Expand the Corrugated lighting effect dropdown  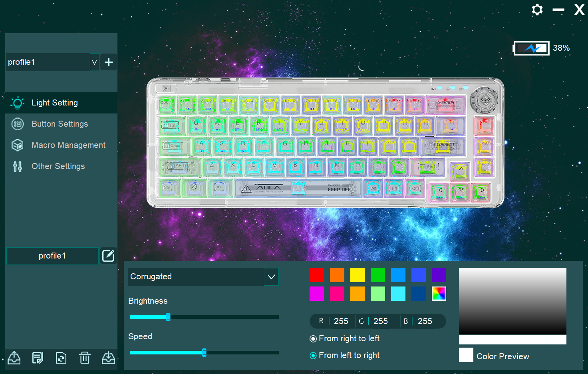(x=271, y=277)
